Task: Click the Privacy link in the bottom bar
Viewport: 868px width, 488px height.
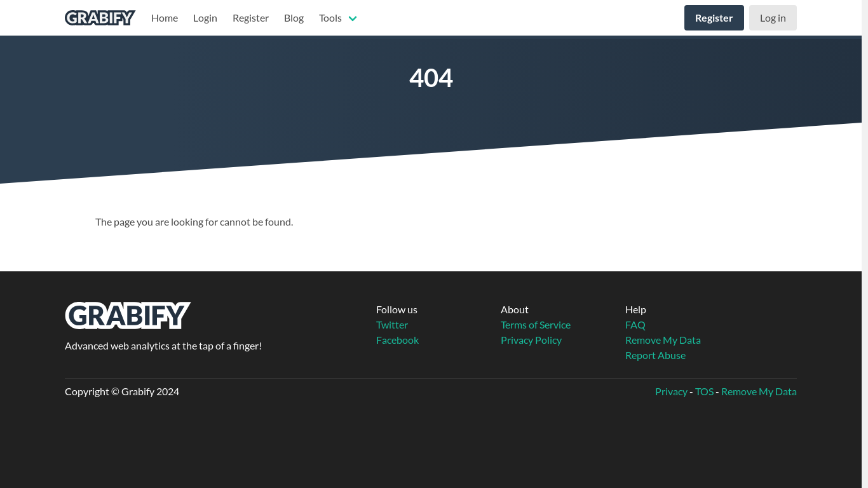Action: coord(671,391)
